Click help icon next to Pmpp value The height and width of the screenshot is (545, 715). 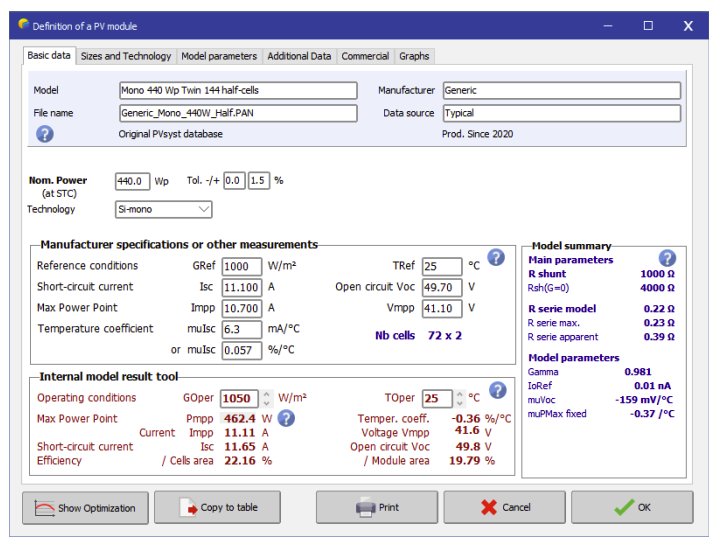(x=286, y=418)
